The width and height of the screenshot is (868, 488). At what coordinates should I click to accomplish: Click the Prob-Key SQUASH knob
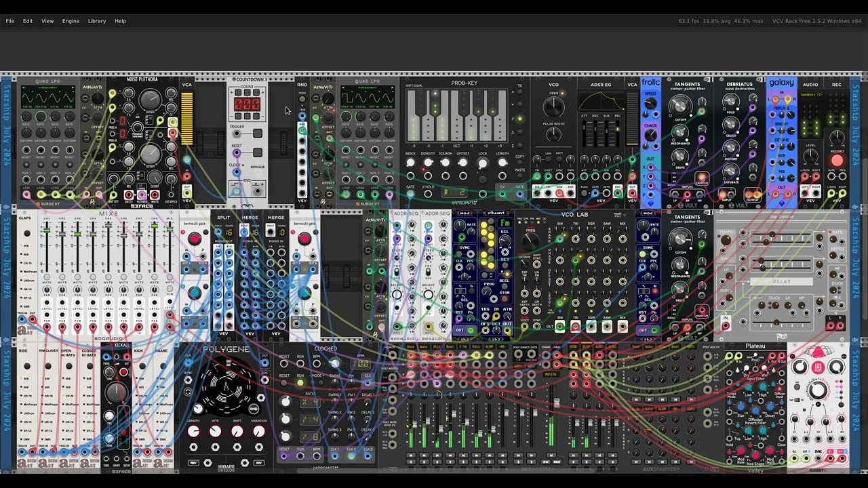click(x=445, y=163)
